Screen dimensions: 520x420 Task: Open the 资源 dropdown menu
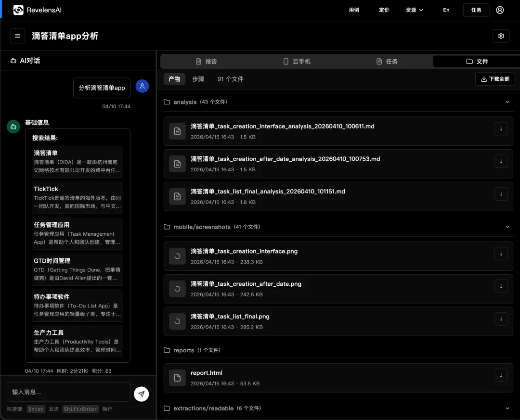[x=415, y=10]
